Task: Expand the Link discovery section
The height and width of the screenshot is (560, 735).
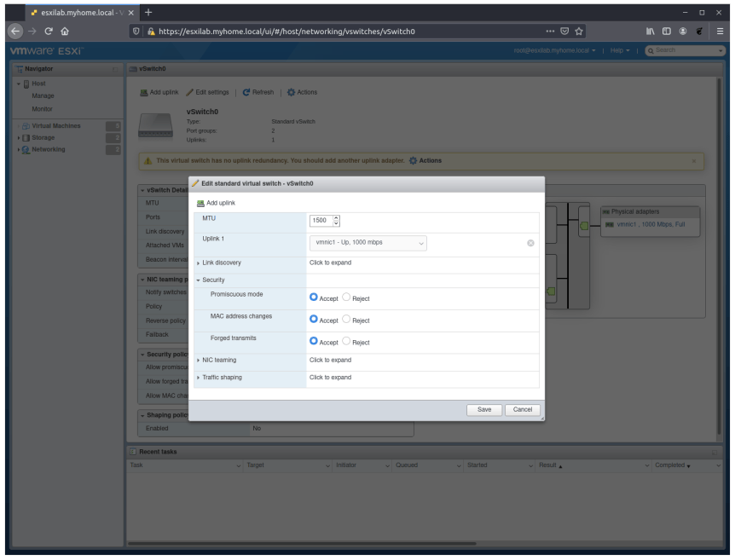Action: tap(199, 263)
